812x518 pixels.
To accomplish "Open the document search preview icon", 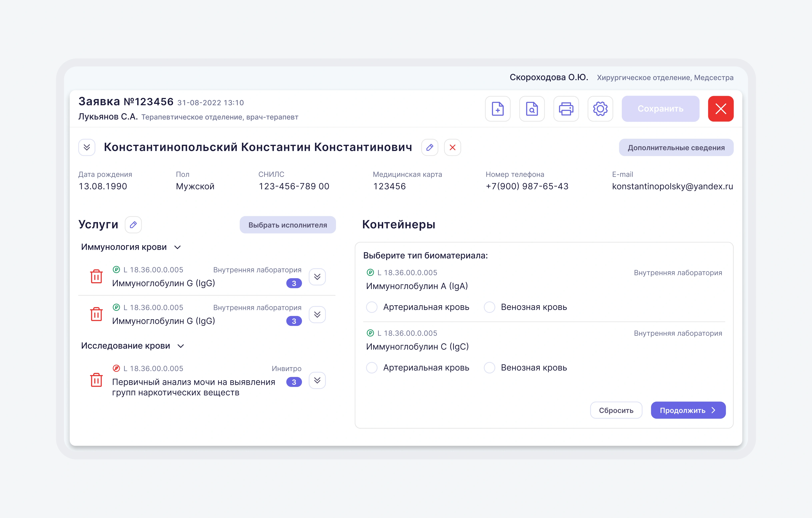I will [x=532, y=109].
